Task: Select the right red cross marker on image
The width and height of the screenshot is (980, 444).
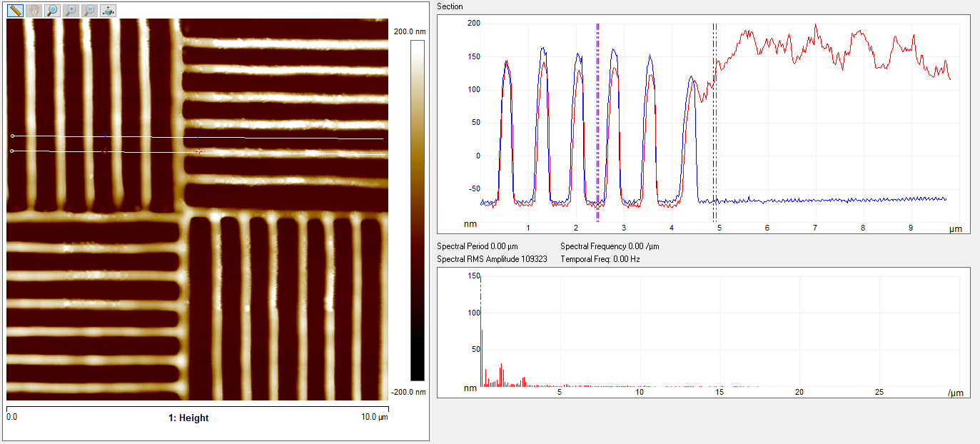Action: click(199, 152)
